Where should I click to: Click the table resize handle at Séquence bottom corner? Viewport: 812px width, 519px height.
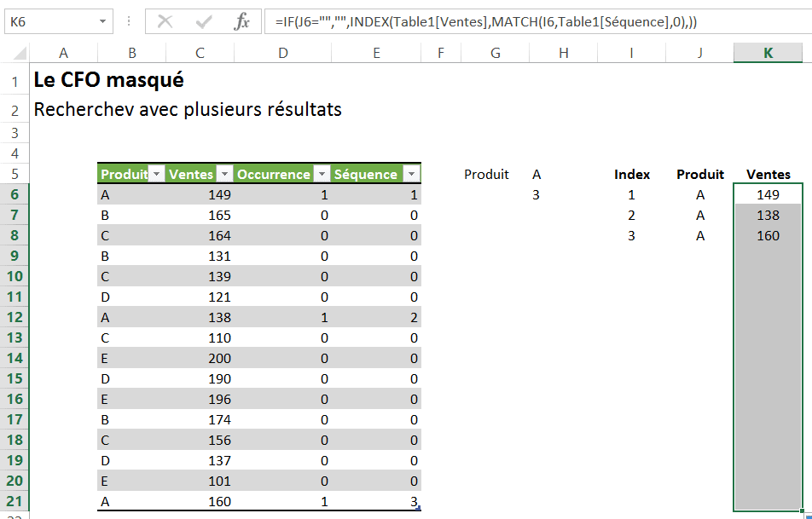(x=418, y=509)
